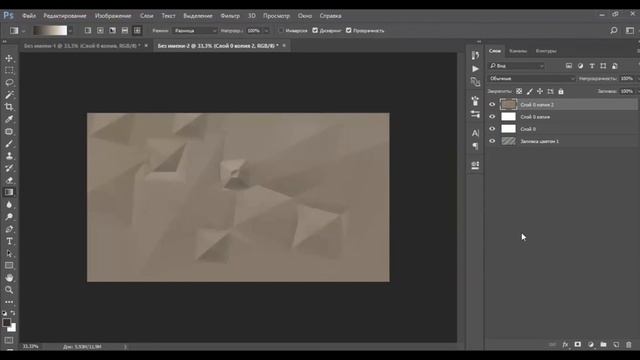The width and height of the screenshot is (640, 360).
Task: Open the Редактирование menu
Action: (65, 16)
